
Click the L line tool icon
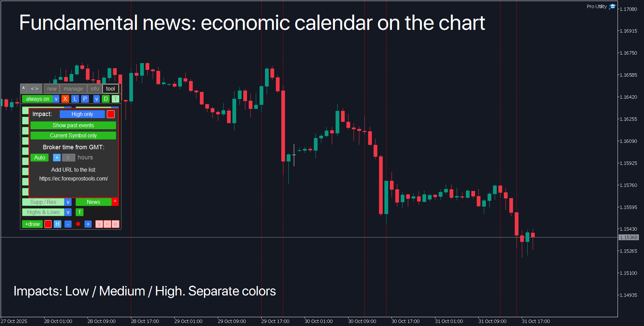(75, 99)
